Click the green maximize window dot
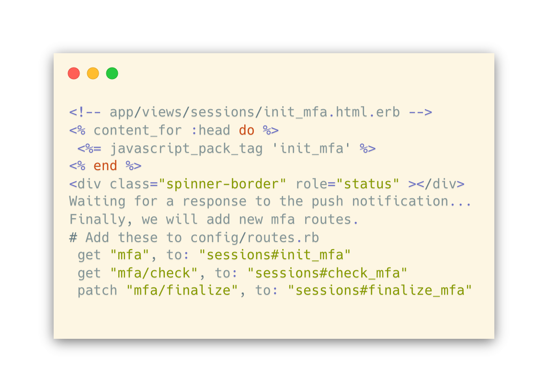 pyautogui.click(x=112, y=73)
